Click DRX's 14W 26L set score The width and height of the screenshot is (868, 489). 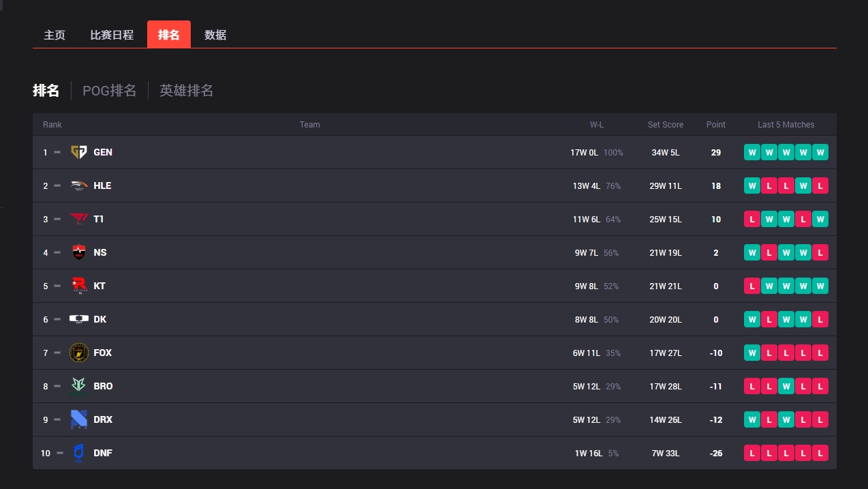point(666,420)
